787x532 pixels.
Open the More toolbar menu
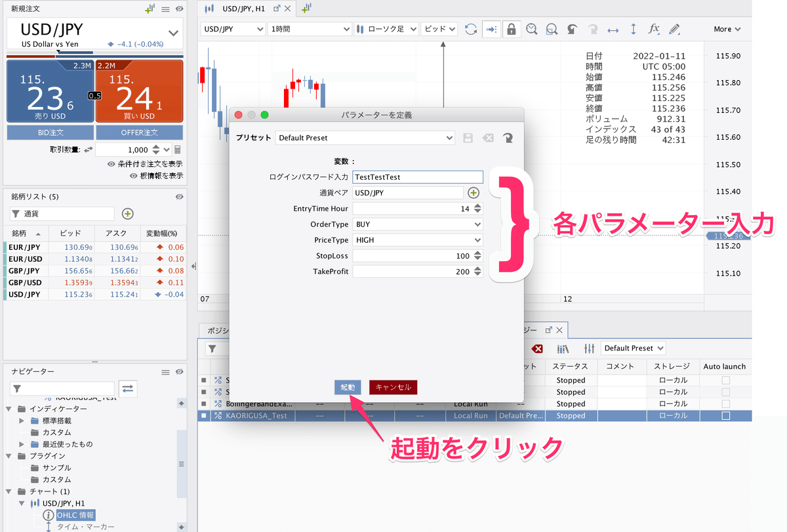click(x=727, y=29)
